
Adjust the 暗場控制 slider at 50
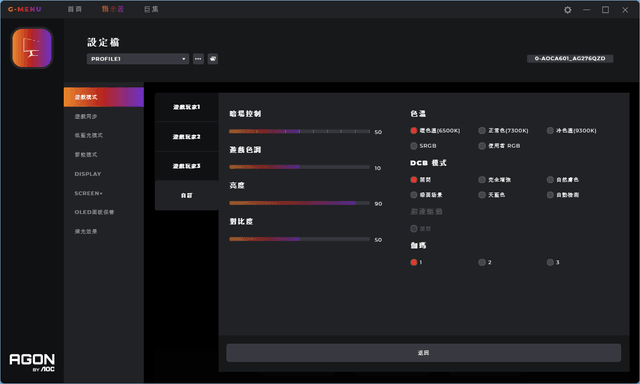click(299, 131)
